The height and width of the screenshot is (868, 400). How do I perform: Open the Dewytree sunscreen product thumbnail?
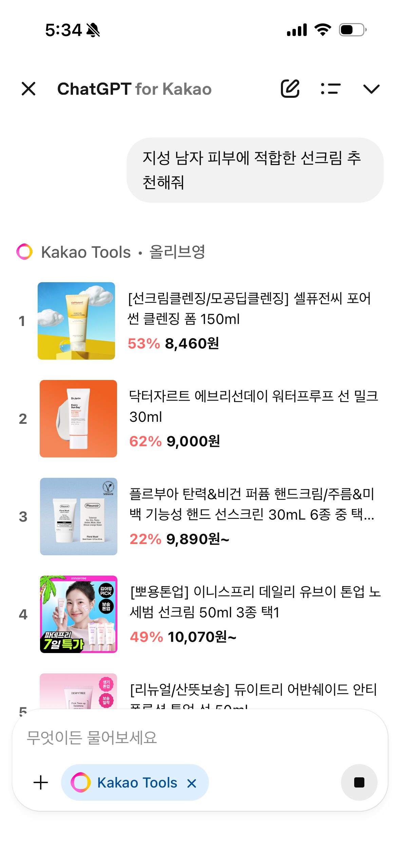[x=78, y=691]
